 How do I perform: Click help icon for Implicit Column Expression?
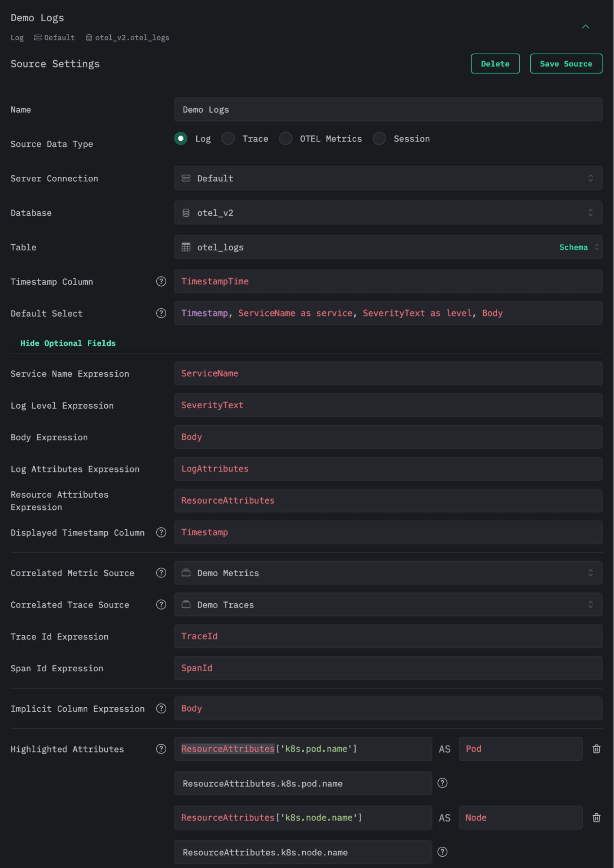click(161, 708)
